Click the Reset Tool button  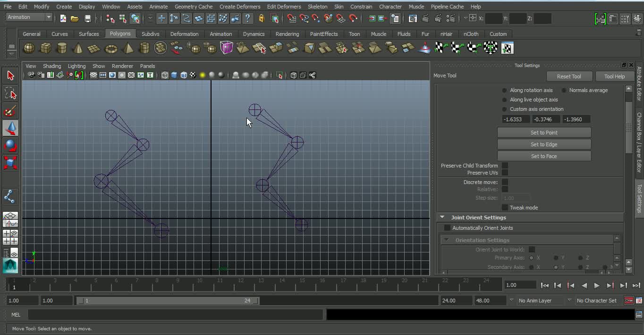pyautogui.click(x=568, y=76)
